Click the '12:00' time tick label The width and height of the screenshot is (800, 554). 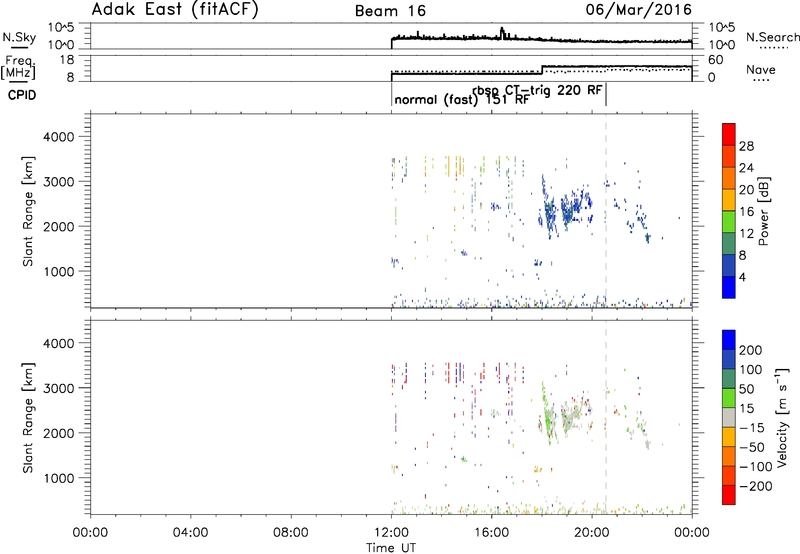point(391,533)
